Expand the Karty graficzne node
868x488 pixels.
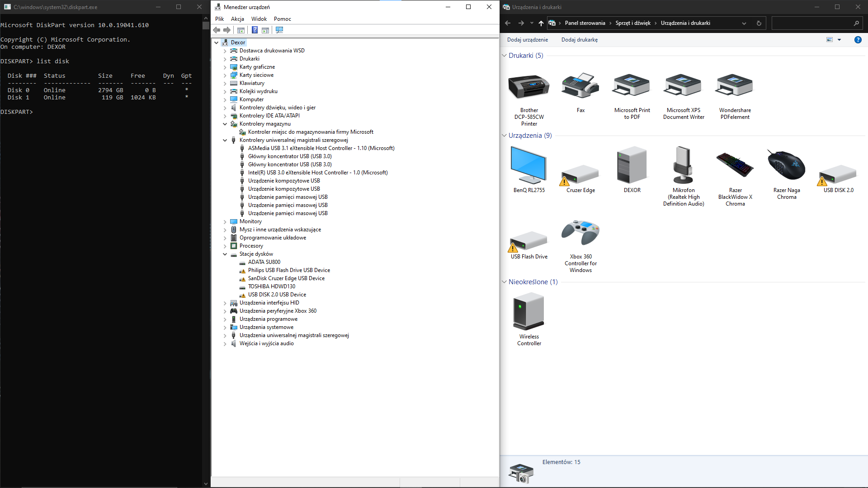coord(225,67)
